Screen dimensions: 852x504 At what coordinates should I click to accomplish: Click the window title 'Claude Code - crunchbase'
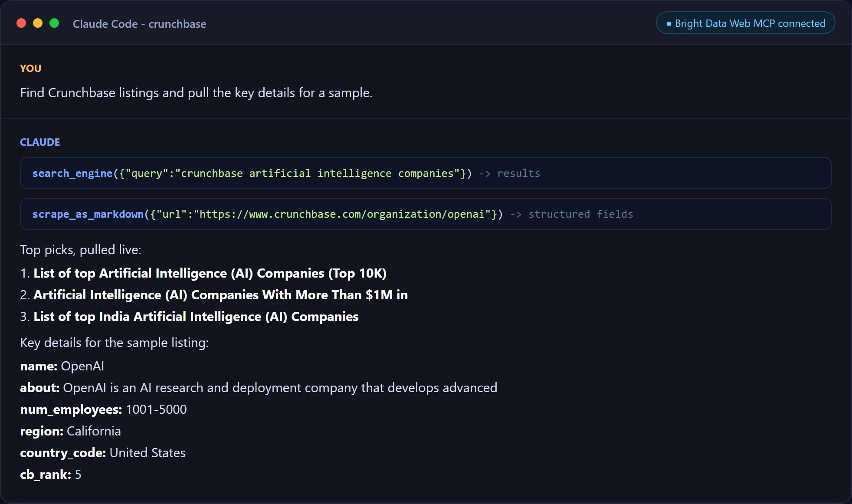pos(139,24)
